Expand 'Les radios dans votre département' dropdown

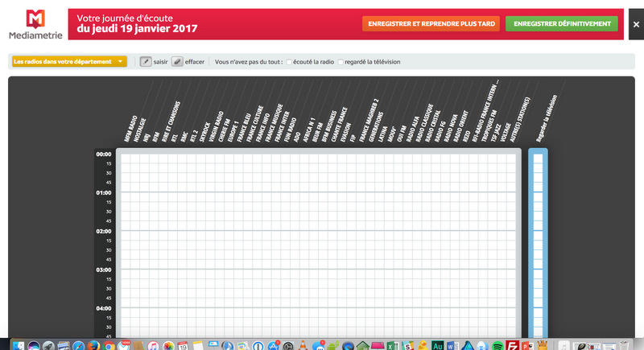tap(69, 61)
